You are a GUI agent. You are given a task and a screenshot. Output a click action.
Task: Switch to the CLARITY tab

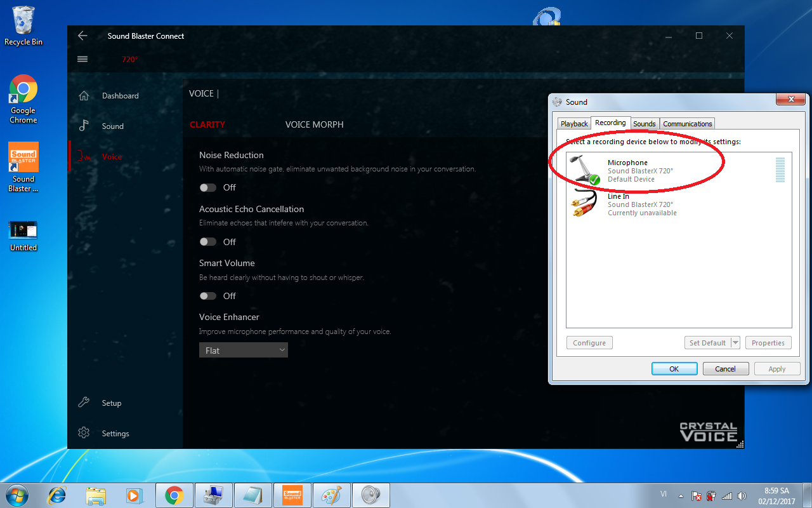(207, 124)
